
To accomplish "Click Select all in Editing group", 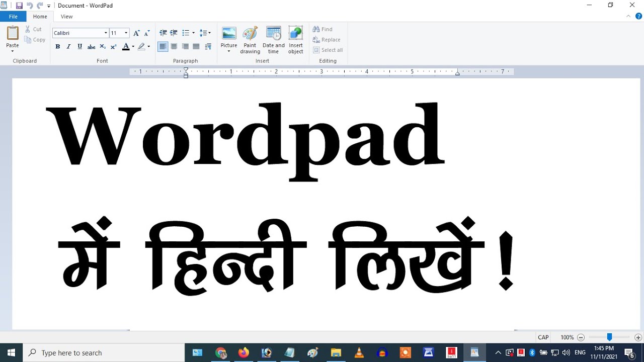I will 328,50.
